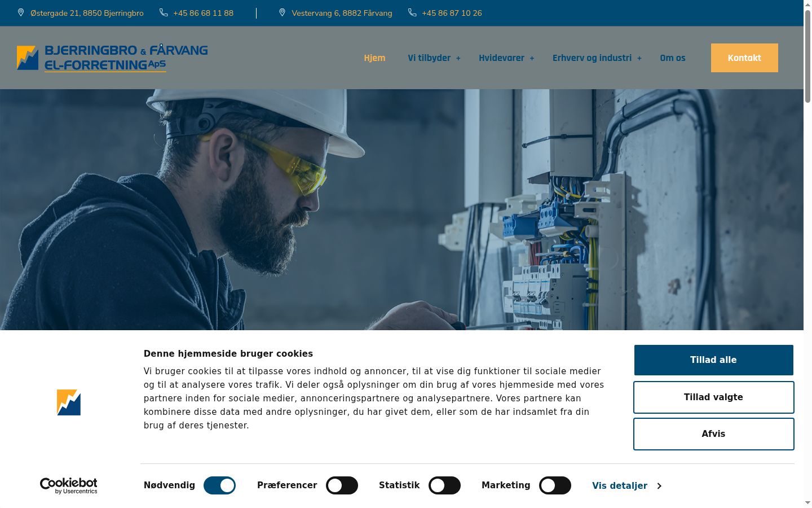Click the electrician hero image
This screenshot has width=812, height=508.
[401, 209]
